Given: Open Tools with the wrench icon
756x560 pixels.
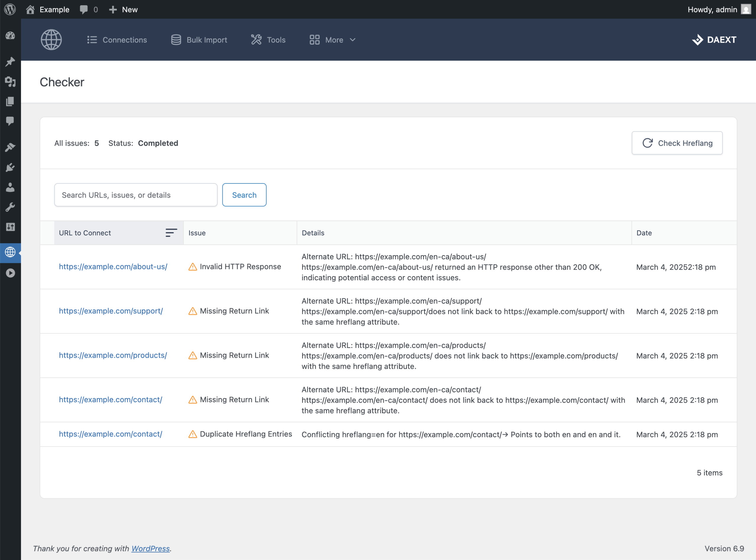Looking at the screenshot, I should tap(10, 207).
